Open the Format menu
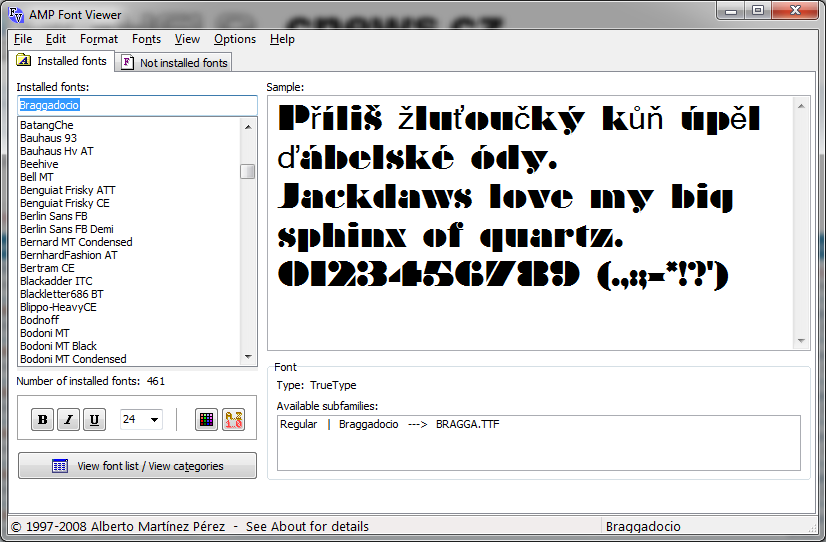Viewport: 826px width, 542px height. (99, 39)
